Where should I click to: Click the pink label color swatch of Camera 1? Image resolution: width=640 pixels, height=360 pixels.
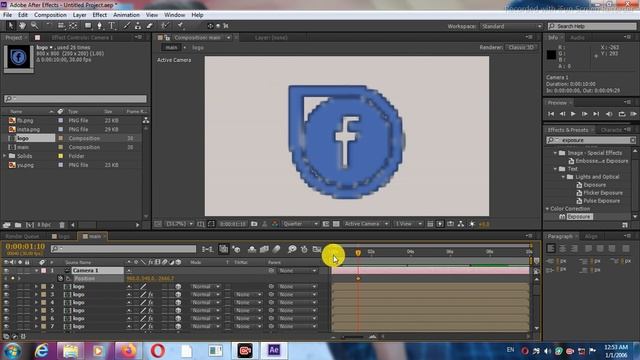[44, 270]
